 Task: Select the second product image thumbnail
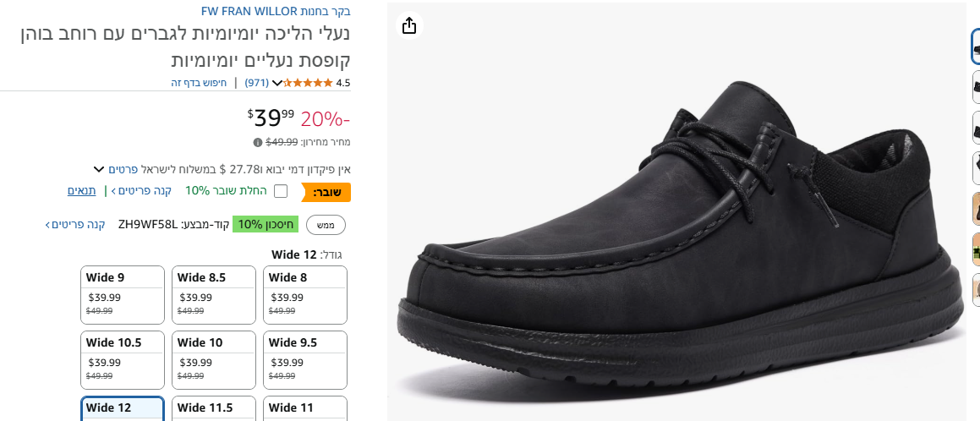(x=975, y=87)
